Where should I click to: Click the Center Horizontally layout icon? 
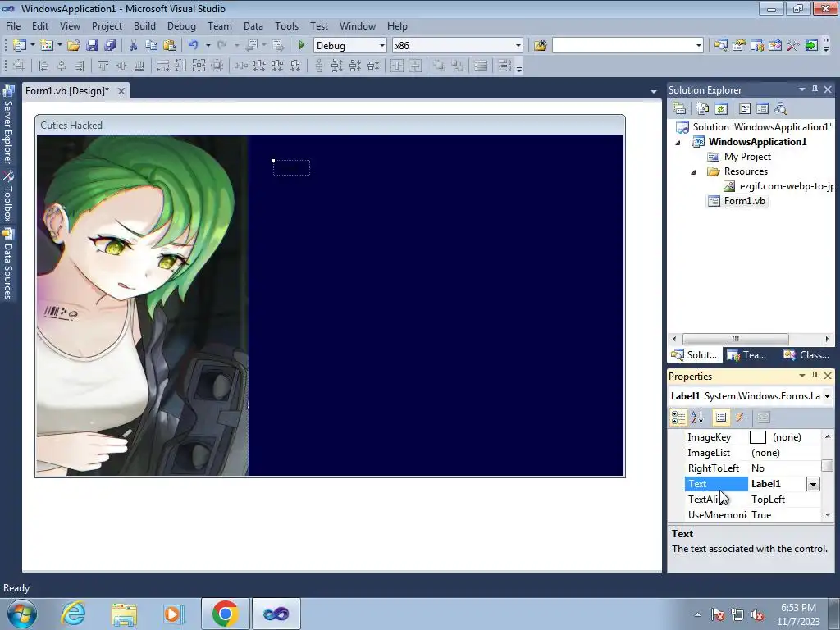(396, 66)
